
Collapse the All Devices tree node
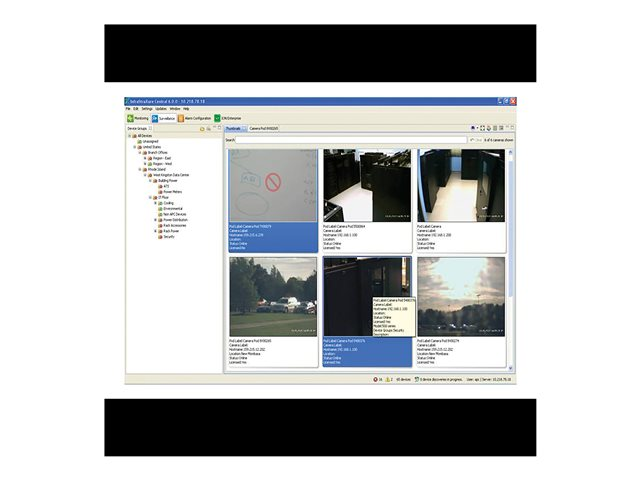pos(128,136)
